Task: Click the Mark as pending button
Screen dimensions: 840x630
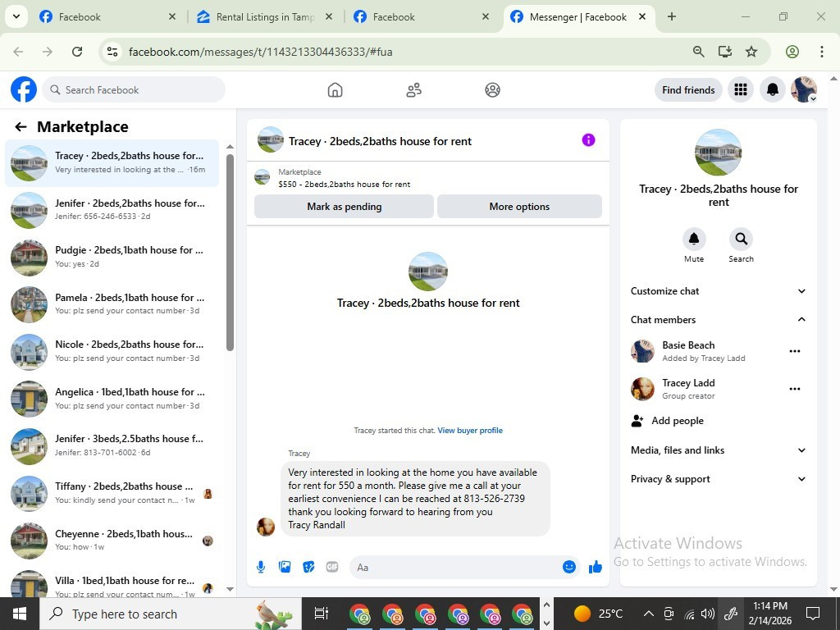Action: coord(344,206)
